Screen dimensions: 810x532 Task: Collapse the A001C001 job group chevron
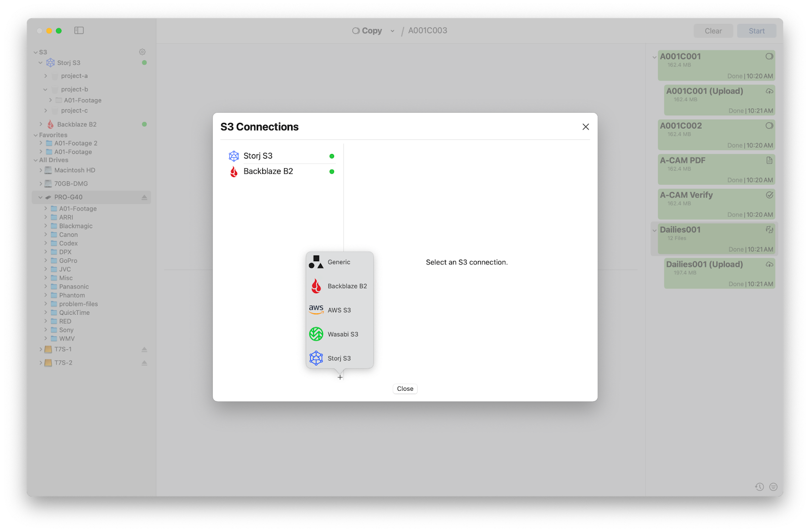654,57
